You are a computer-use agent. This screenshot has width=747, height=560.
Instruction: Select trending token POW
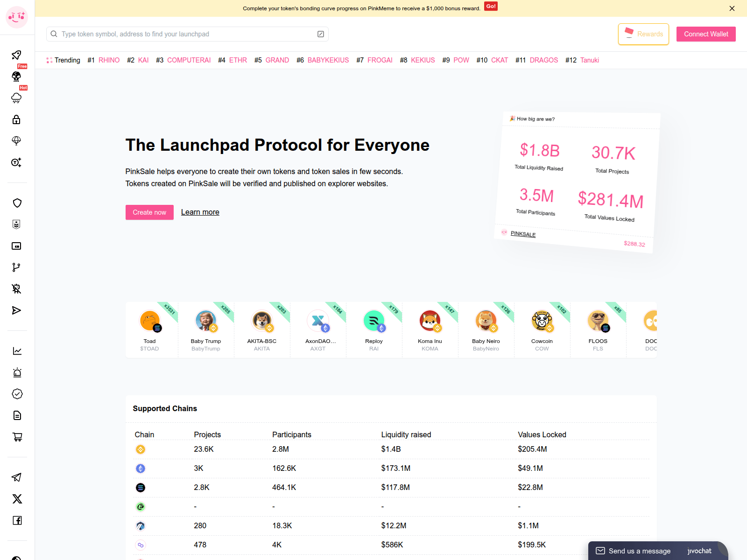tap(461, 60)
